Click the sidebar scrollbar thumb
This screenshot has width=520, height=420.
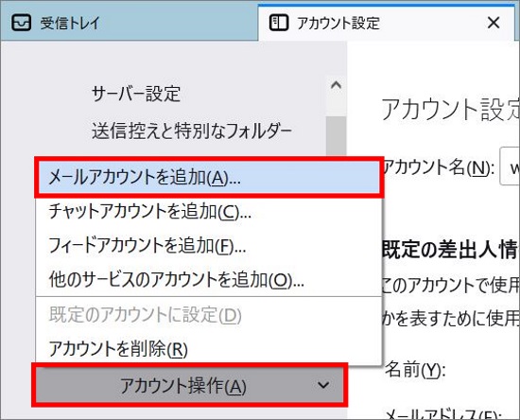(336, 136)
